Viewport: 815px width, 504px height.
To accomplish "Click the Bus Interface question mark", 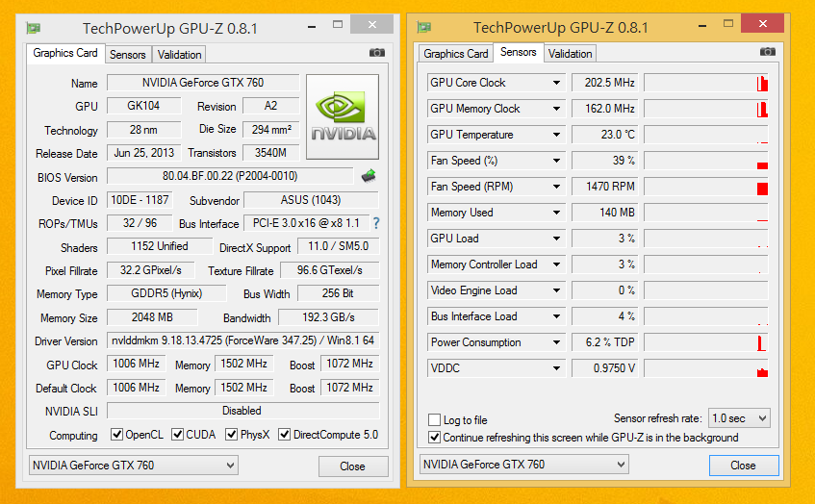I will [376, 223].
